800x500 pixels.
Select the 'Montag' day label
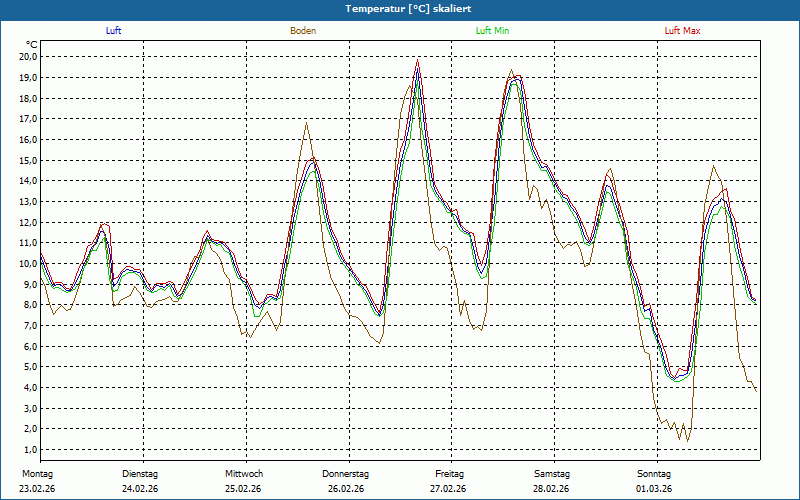(36, 473)
